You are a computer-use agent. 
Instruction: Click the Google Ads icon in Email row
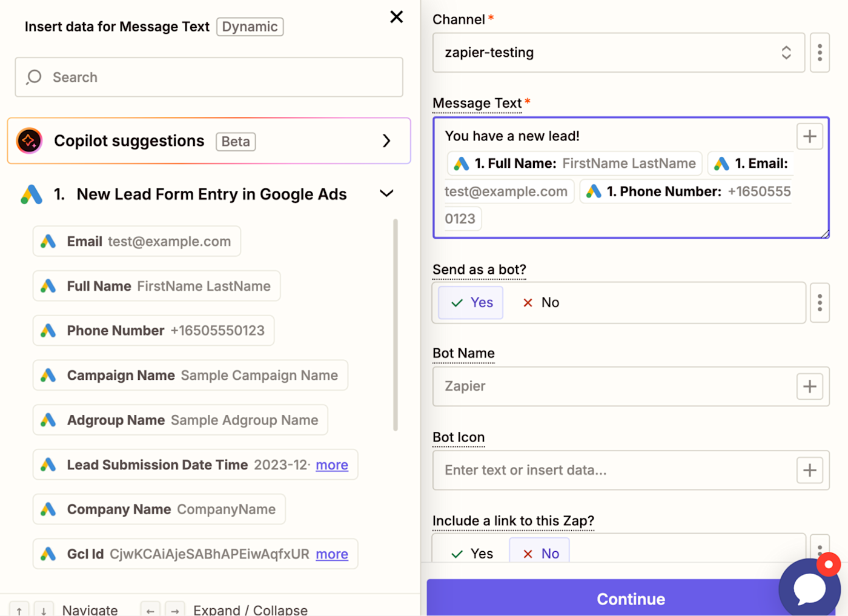coord(48,241)
